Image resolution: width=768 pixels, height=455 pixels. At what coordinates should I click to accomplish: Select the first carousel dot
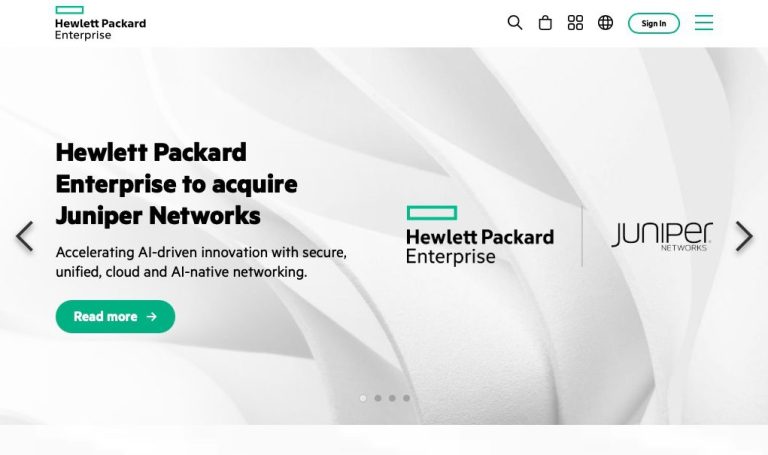(363, 398)
